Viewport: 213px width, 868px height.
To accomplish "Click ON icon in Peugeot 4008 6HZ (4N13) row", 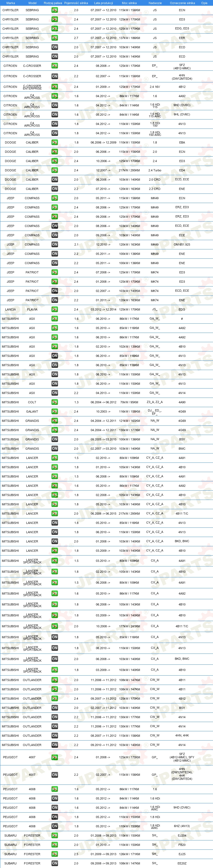I will click(54, 826).
